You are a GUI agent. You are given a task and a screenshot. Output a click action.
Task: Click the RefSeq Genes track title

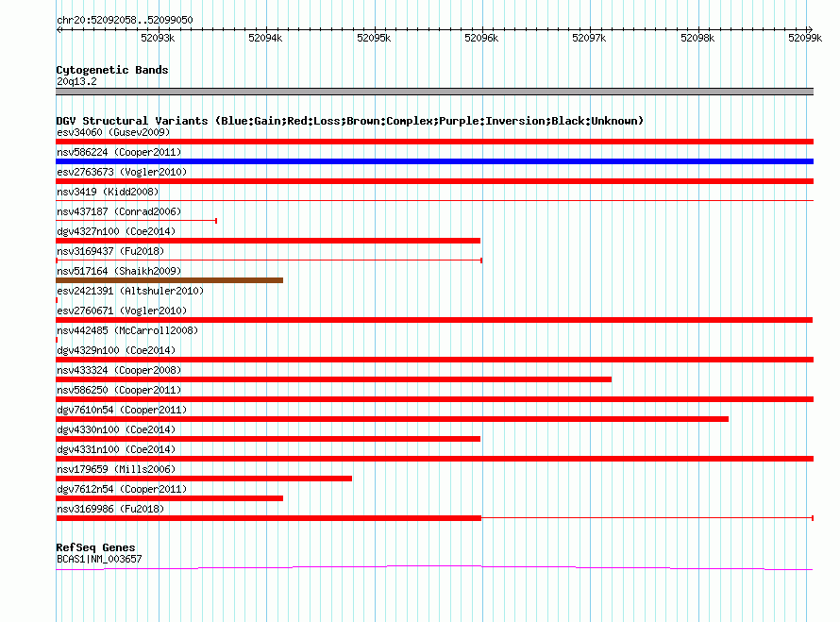(x=96, y=547)
